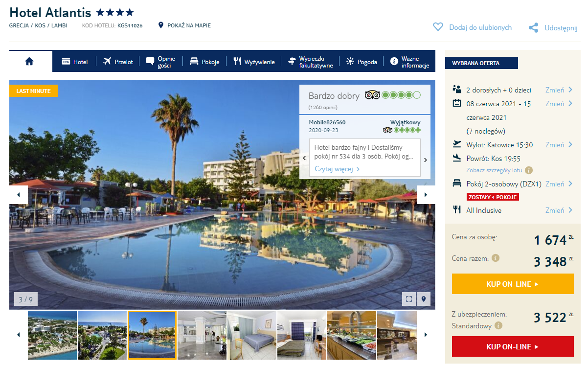This screenshot has width=588, height=367.
Task: Click yellow KUP ON-LINE button
Action: click(x=512, y=284)
